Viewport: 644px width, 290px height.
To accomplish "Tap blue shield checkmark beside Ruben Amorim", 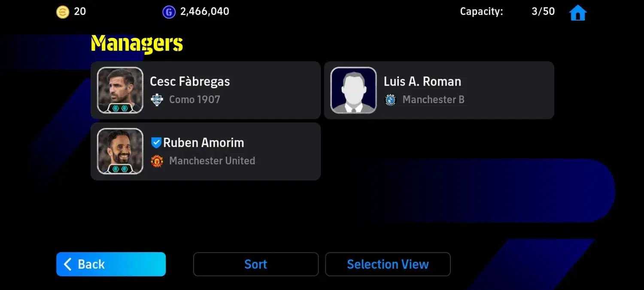I will point(156,143).
